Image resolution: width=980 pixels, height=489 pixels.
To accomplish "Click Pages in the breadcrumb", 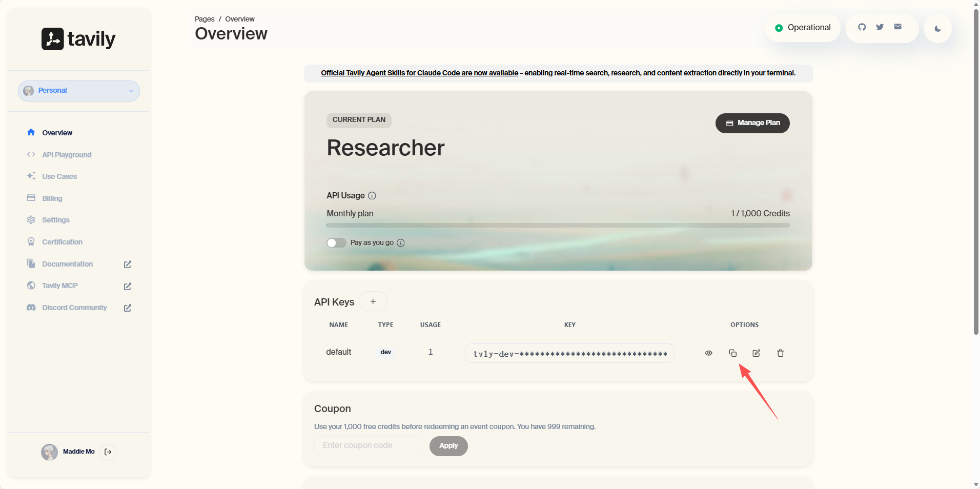I will tap(205, 19).
